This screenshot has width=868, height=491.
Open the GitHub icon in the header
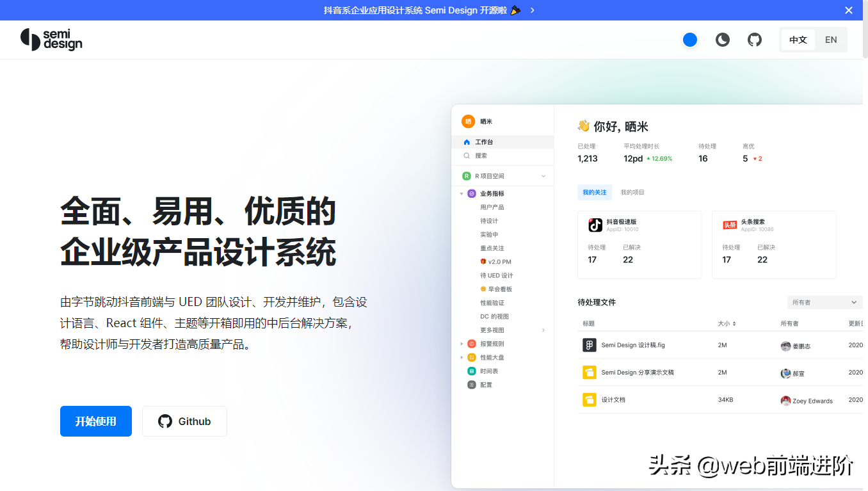(755, 40)
